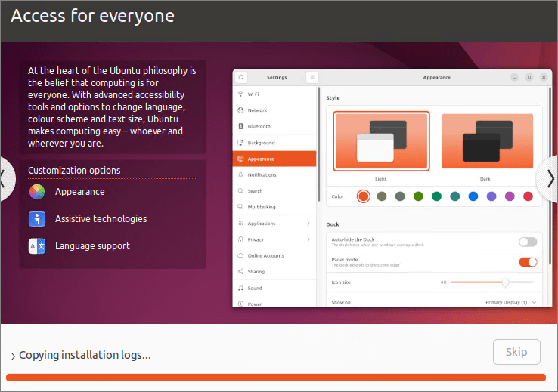Screen dimensions: 558x392
Task: Select Notifications in the Settings sidebar
Action: click(x=262, y=175)
